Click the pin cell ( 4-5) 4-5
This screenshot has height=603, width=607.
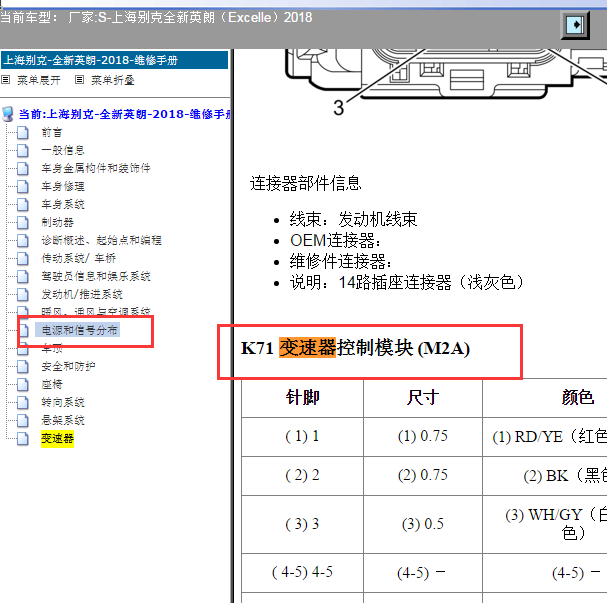pos(302,572)
